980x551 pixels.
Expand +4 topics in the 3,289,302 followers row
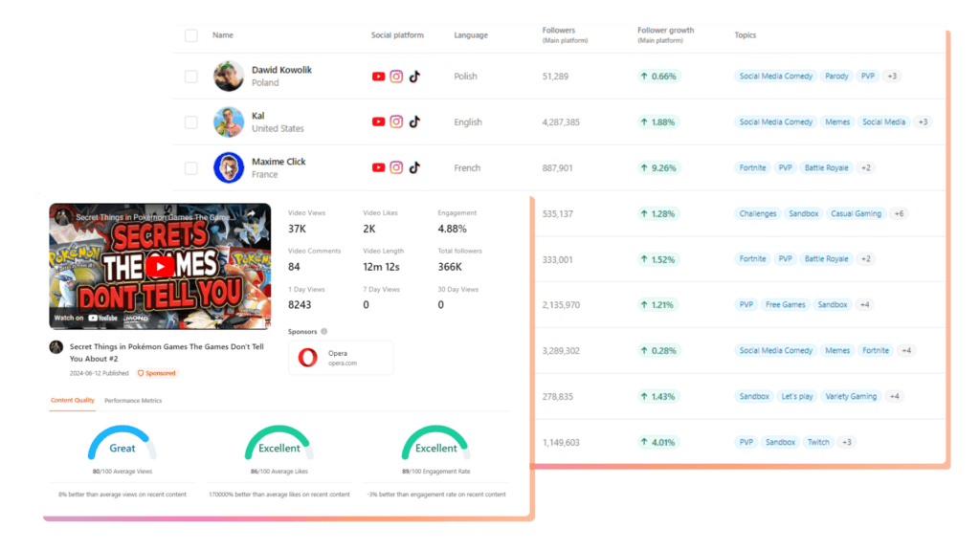point(906,350)
